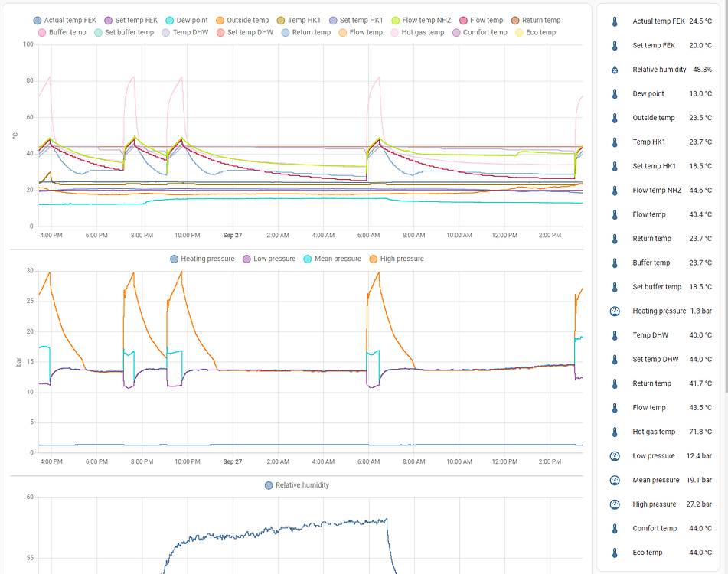Click the gauge icon next to Heating pressure
Viewport: 728px width, 574px height.
pos(614,311)
